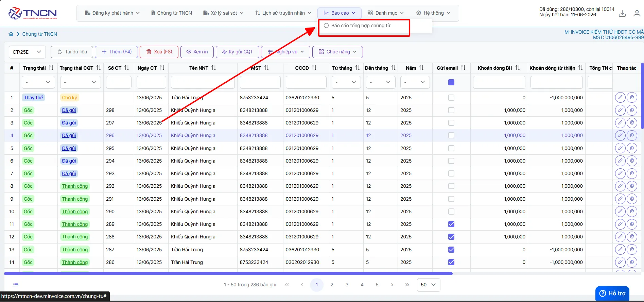Image resolution: width=644 pixels, height=302 pixels.
Task: Click edit pencil icon for Số CT 293
Action: tap(620, 173)
